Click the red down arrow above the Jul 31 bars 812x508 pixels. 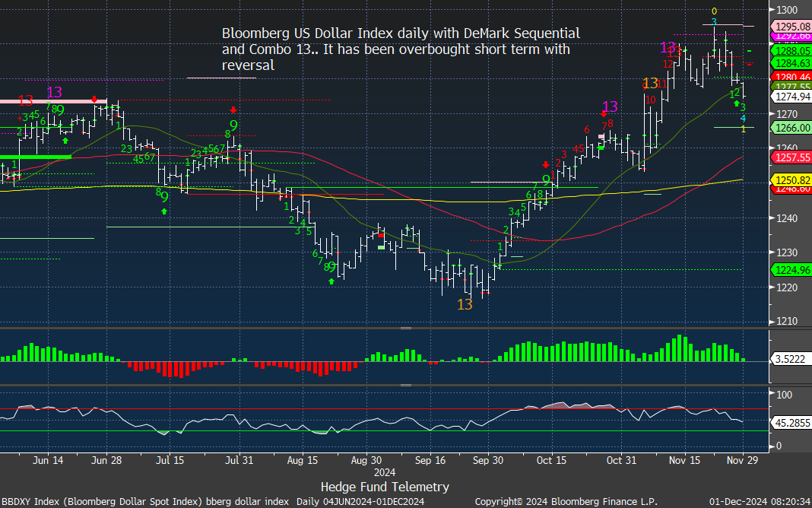point(233,110)
